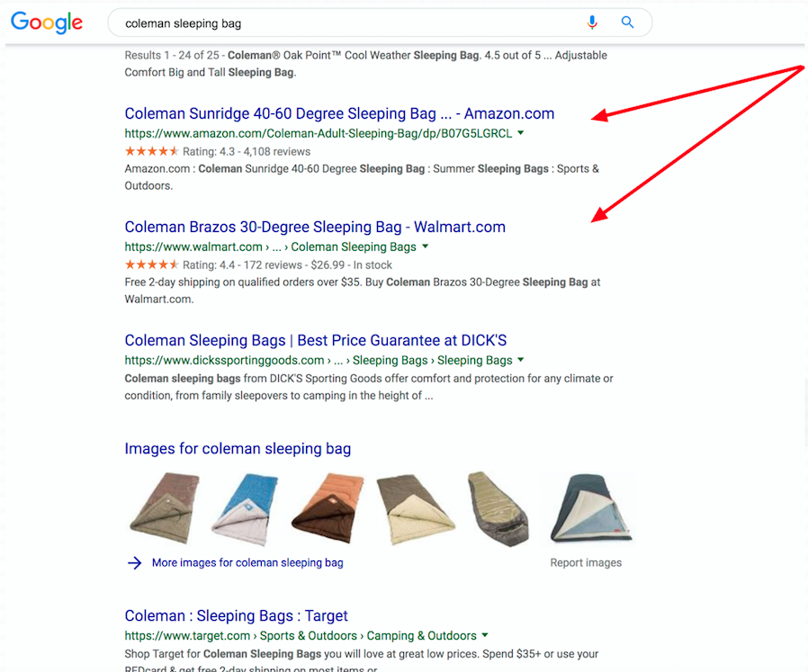Click Report images link
The image size is (808, 672).
point(586,563)
